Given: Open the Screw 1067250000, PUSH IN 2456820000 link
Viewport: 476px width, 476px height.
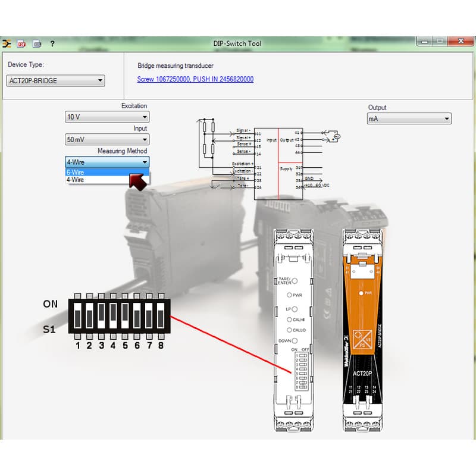Looking at the screenshot, I should [x=195, y=79].
